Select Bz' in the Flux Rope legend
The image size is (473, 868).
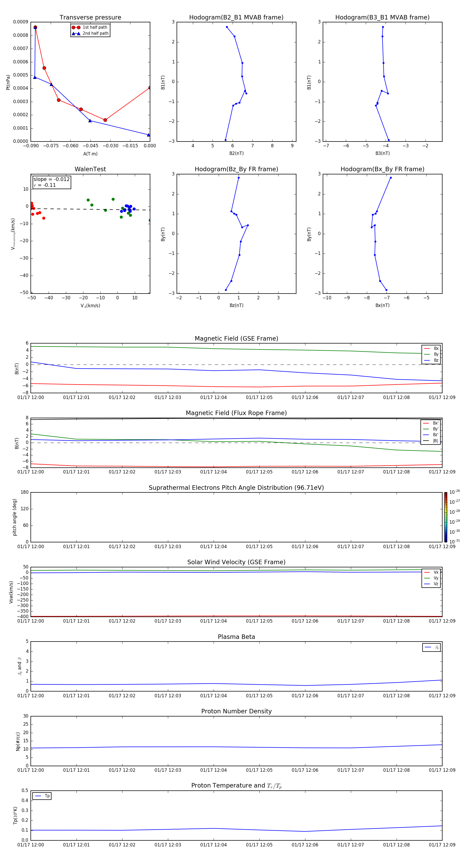[431, 435]
